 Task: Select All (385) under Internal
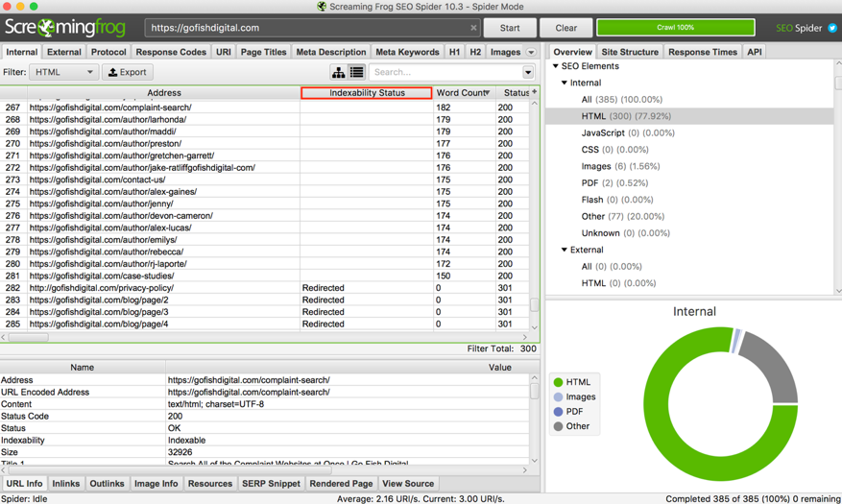(x=621, y=99)
